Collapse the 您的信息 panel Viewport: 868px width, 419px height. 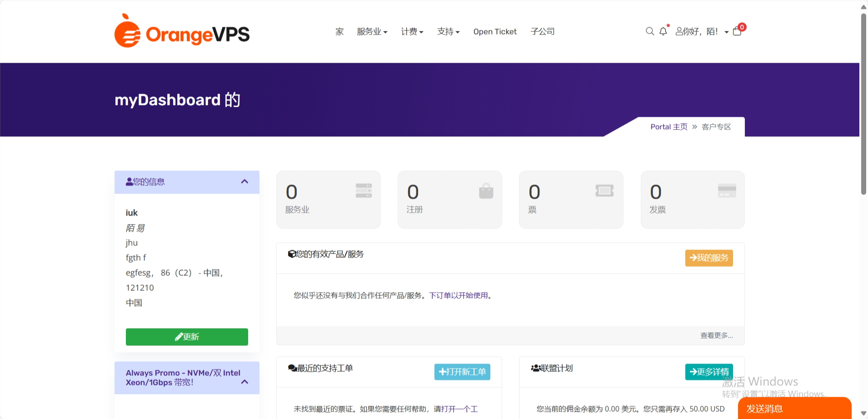pos(244,182)
